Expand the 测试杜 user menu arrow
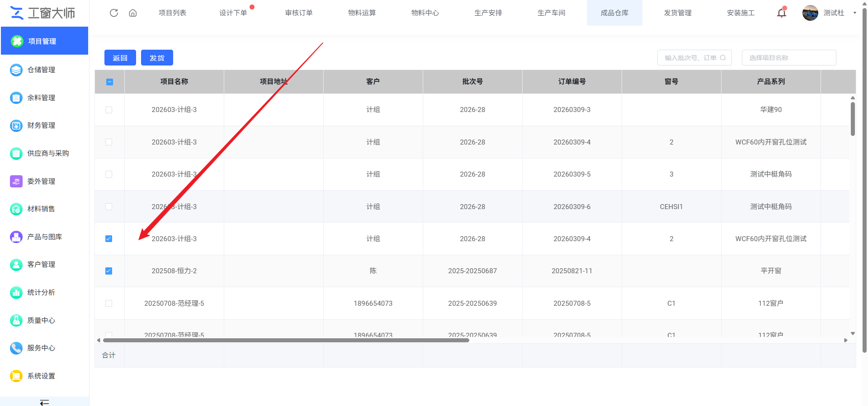The width and height of the screenshot is (868, 406). coord(854,13)
